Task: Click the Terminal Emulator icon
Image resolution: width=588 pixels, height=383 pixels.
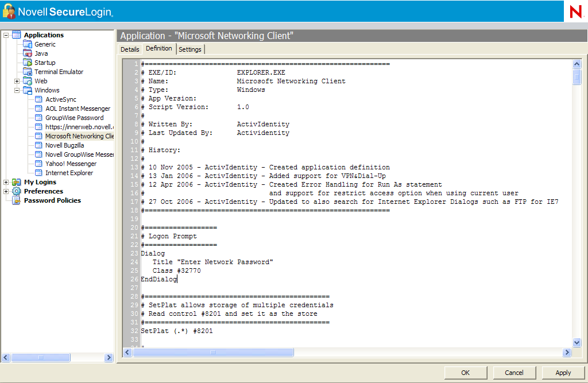Action: coord(28,72)
